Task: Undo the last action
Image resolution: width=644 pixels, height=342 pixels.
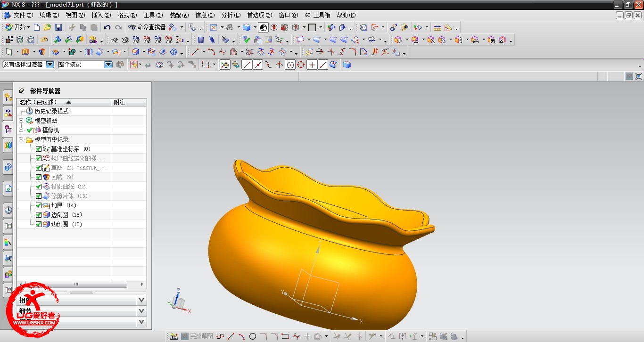Action: [107, 27]
